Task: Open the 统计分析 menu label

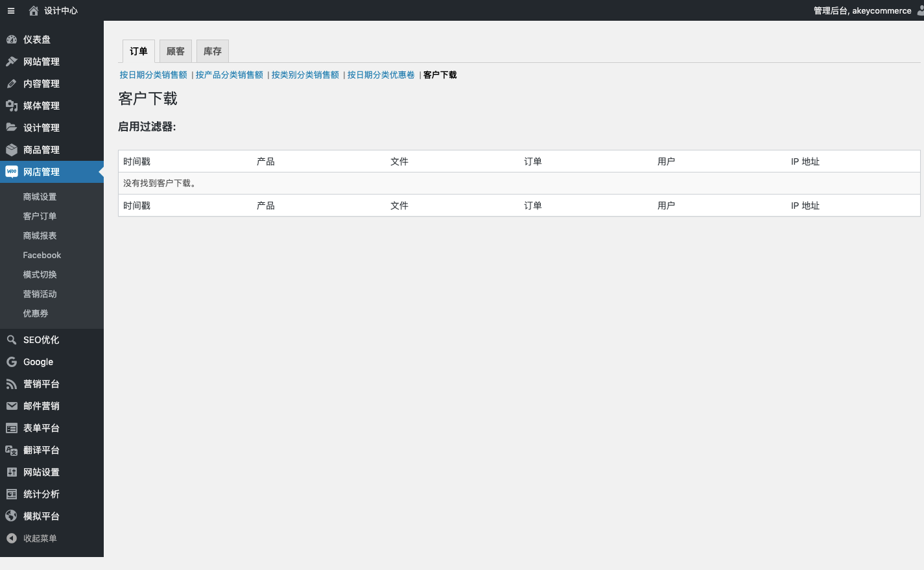Action: [41, 494]
